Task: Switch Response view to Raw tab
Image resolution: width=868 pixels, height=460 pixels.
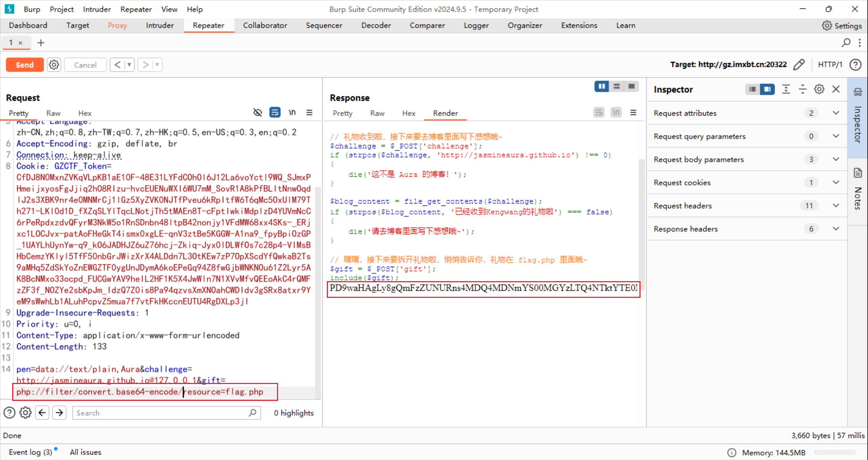Action: click(377, 113)
